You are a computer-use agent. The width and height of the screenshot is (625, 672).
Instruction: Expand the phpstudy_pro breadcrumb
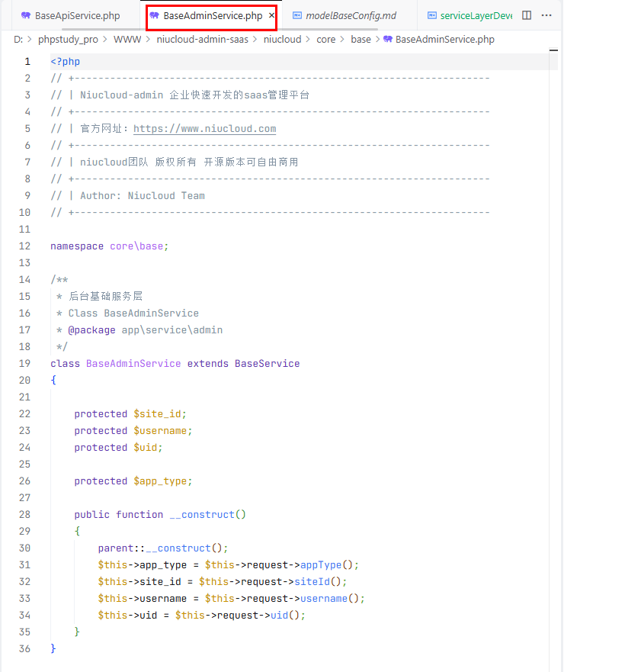(x=68, y=39)
